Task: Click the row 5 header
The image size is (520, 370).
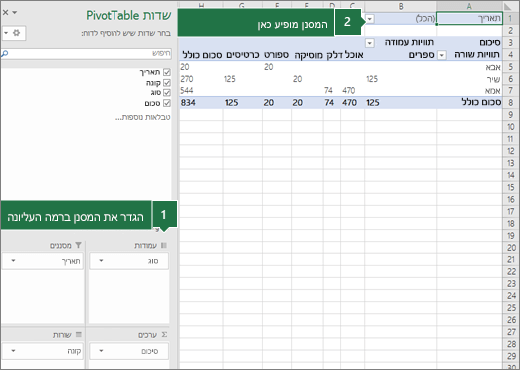Action: [510, 67]
